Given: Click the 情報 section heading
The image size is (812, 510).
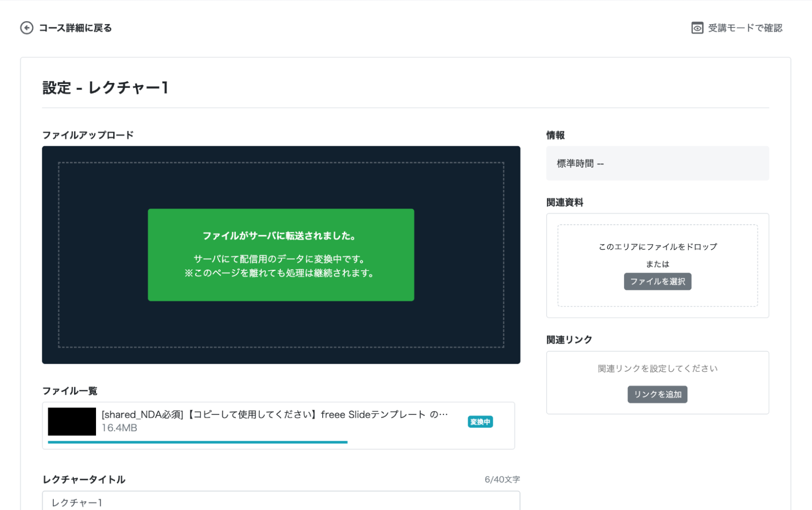Looking at the screenshot, I should point(556,135).
